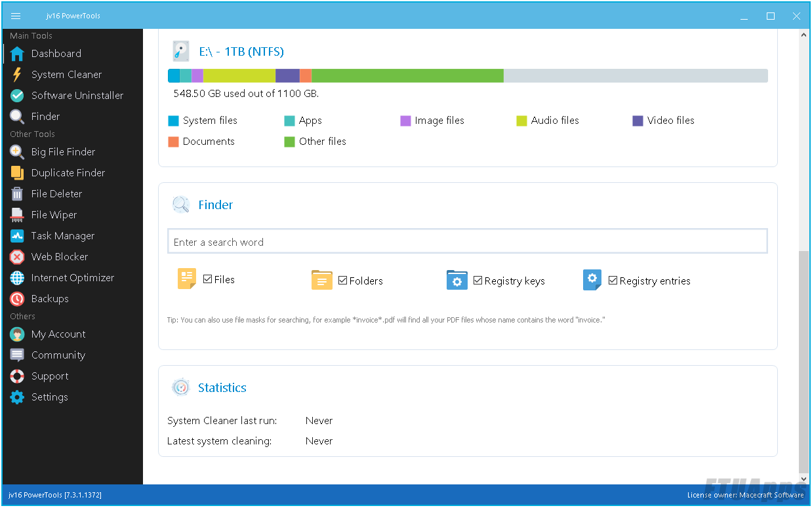Go to System Cleaner
812x508 pixels.
point(67,75)
